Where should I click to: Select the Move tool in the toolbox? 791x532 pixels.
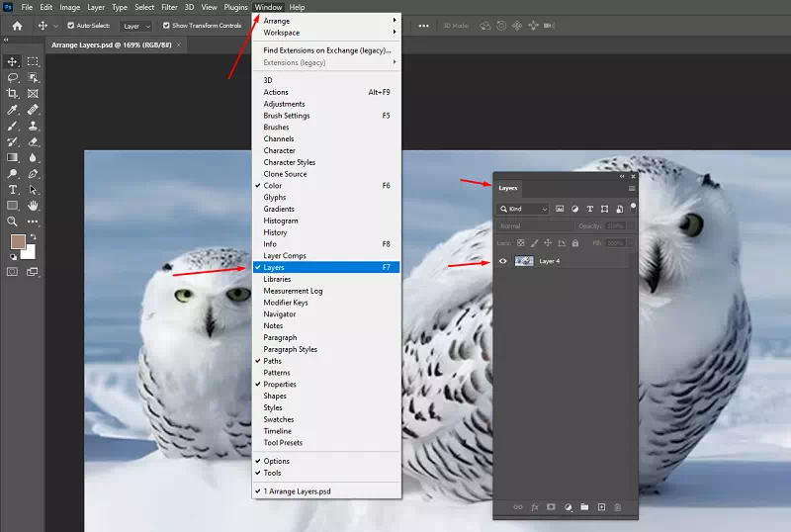13,61
